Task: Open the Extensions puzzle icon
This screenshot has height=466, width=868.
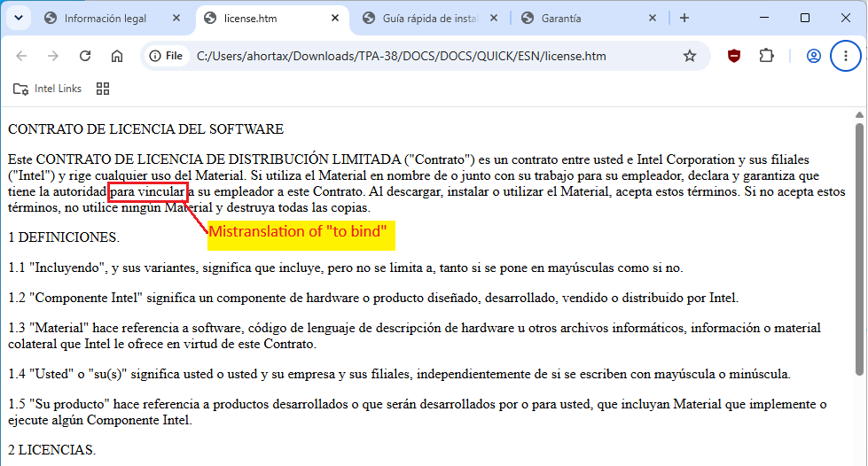Action: pos(766,56)
